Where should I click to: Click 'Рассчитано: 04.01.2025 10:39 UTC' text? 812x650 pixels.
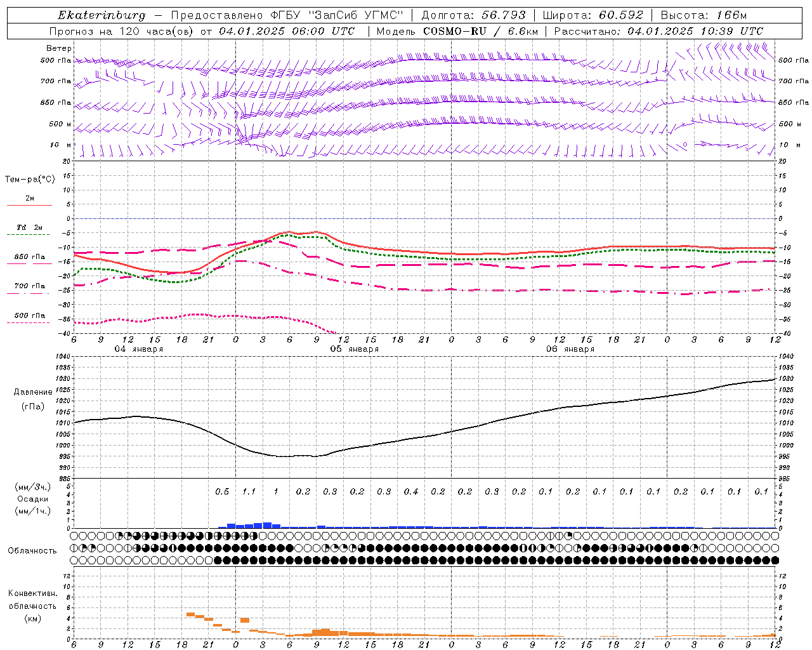pyautogui.click(x=658, y=31)
